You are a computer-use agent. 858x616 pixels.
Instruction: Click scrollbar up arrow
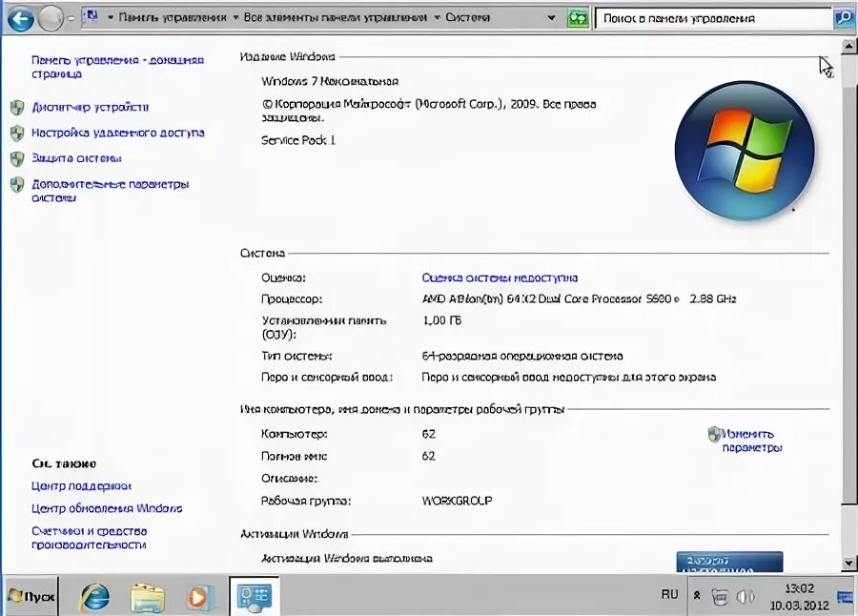click(848, 47)
